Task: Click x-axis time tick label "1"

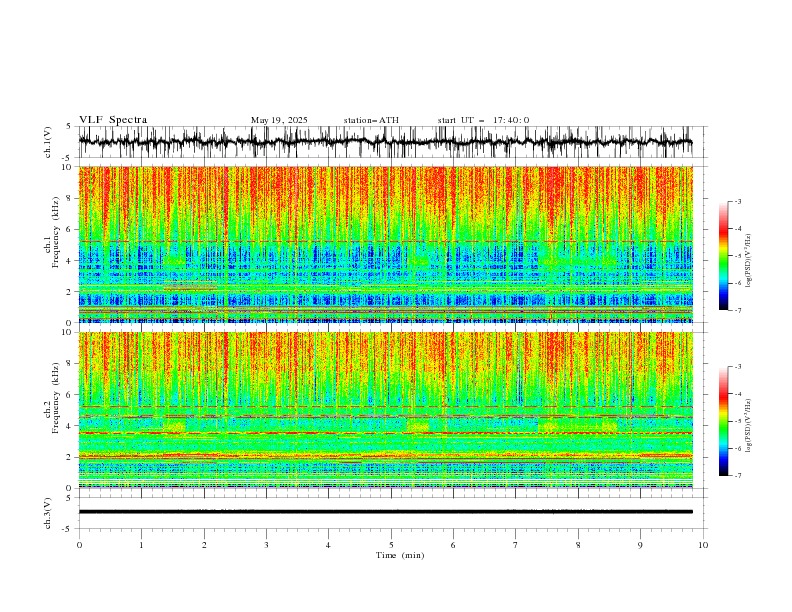Action: coord(141,545)
